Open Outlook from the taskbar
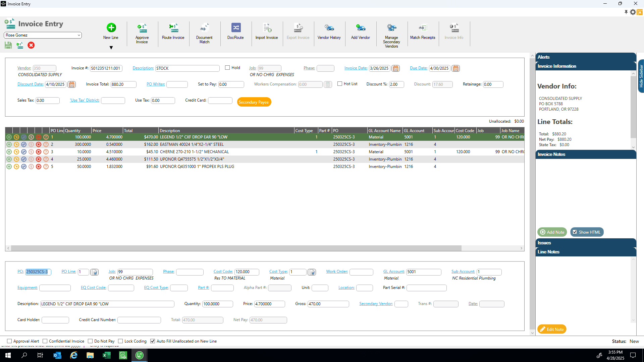Viewport: 644px width, 362px height. [x=57, y=355]
